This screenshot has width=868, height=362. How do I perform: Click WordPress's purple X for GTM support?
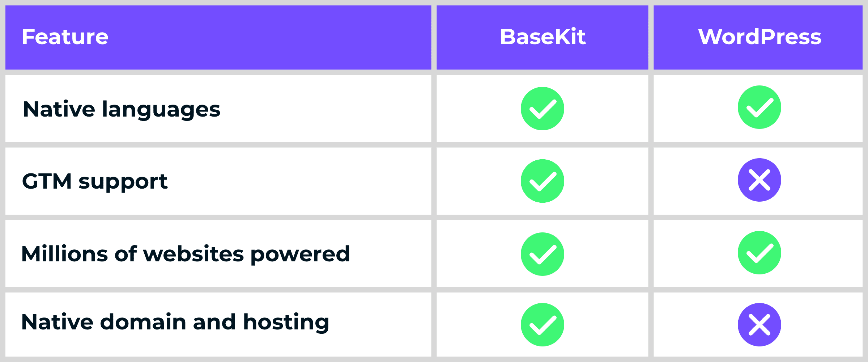pos(759,180)
